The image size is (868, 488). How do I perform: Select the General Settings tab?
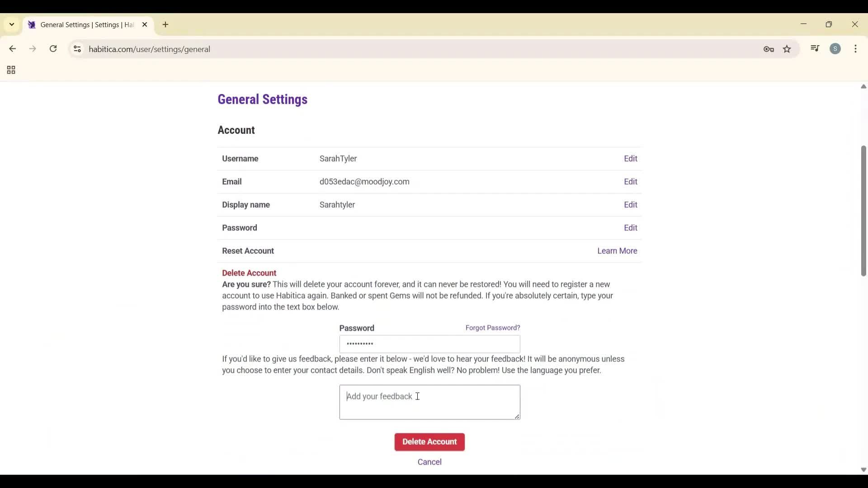pyautogui.click(x=86, y=25)
